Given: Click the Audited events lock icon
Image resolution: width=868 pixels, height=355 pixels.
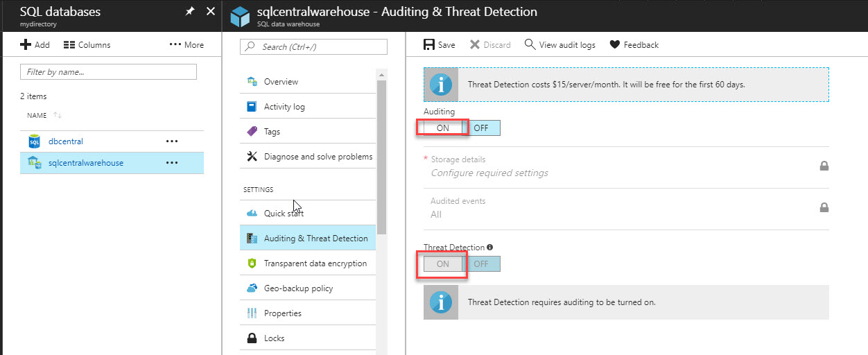Looking at the screenshot, I should [824, 207].
